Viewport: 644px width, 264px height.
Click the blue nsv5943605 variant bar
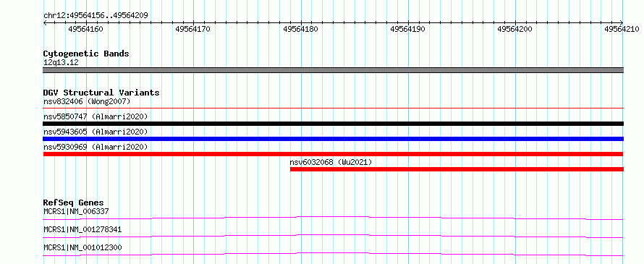click(x=333, y=139)
